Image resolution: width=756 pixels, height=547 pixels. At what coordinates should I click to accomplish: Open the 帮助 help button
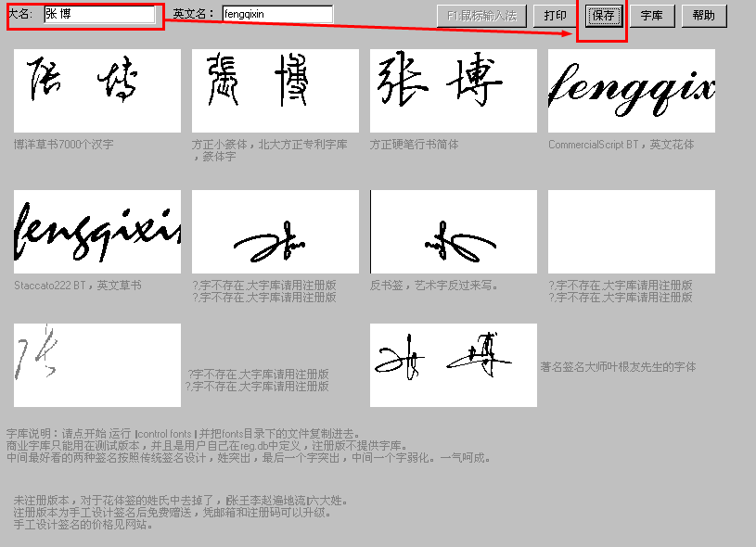click(704, 16)
